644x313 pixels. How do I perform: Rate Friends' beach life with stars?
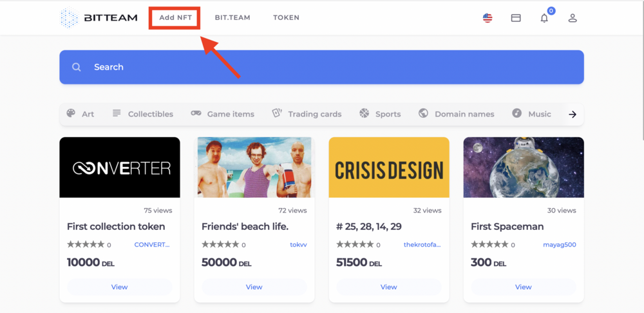(x=220, y=244)
